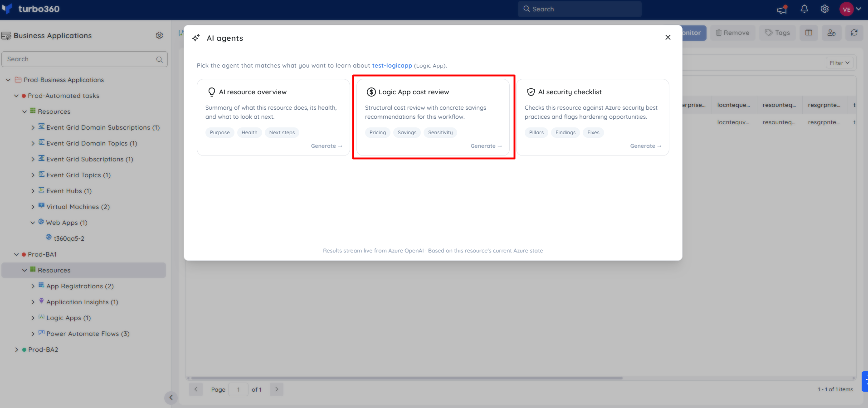868x408 pixels.
Task: Refresh the resource list
Action: 854,33
